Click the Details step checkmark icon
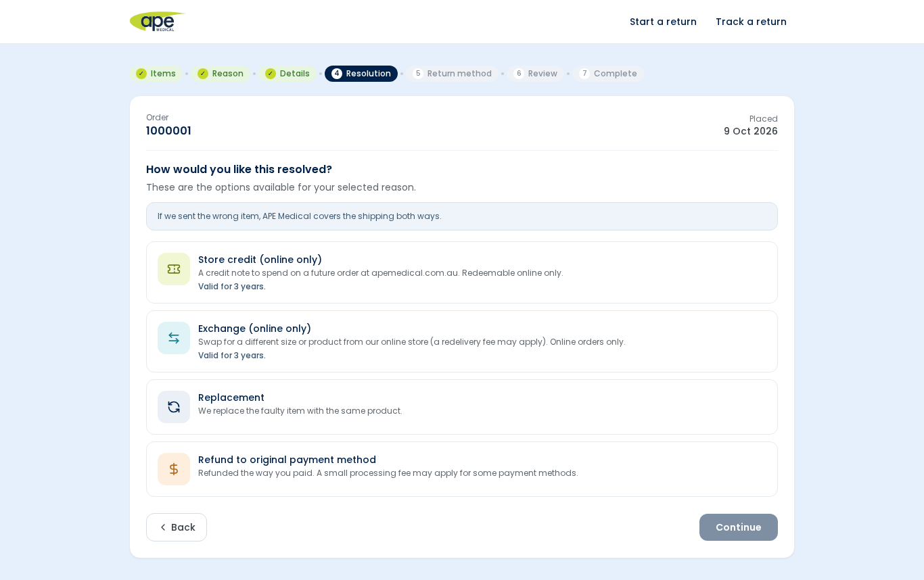This screenshot has height=580, width=924. pyautogui.click(x=271, y=74)
